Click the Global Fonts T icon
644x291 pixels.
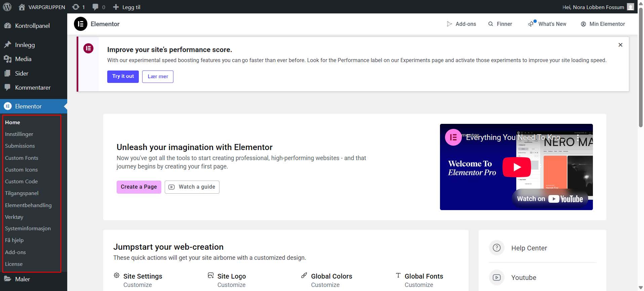[398, 276]
